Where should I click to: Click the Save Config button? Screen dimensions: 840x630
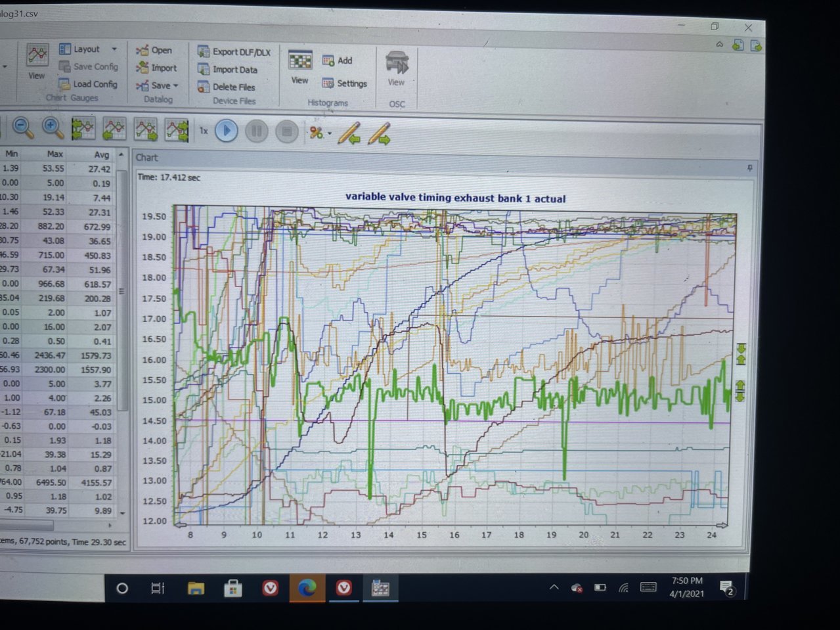tap(88, 66)
